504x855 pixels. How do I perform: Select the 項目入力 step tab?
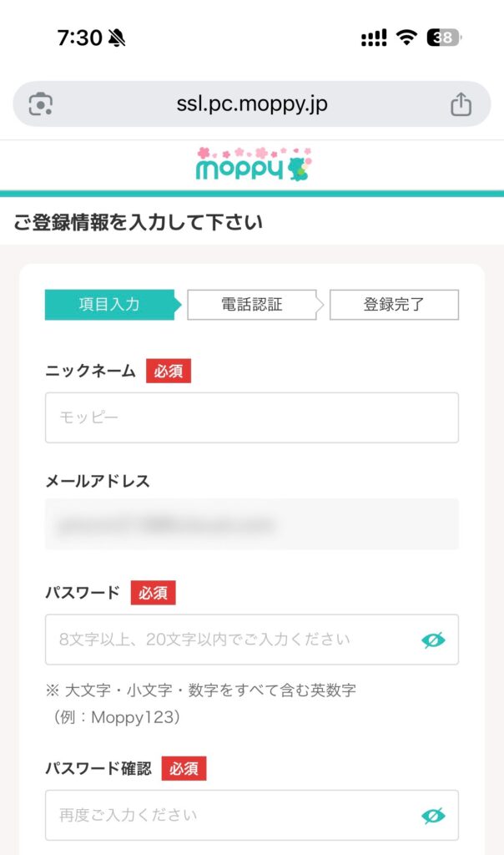(x=109, y=305)
